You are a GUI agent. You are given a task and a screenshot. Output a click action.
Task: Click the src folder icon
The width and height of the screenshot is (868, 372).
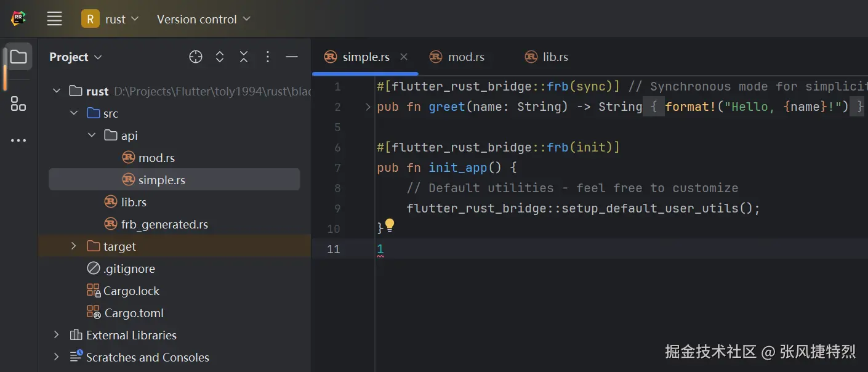point(94,113)
